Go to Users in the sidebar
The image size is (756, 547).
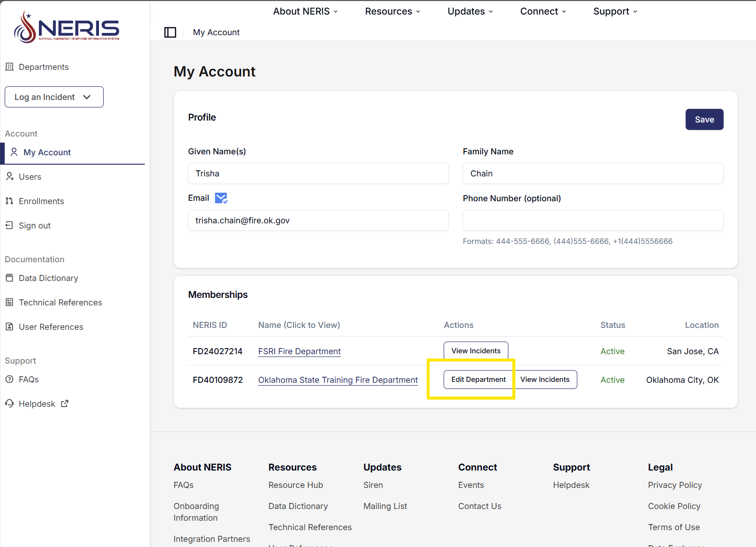30,177
